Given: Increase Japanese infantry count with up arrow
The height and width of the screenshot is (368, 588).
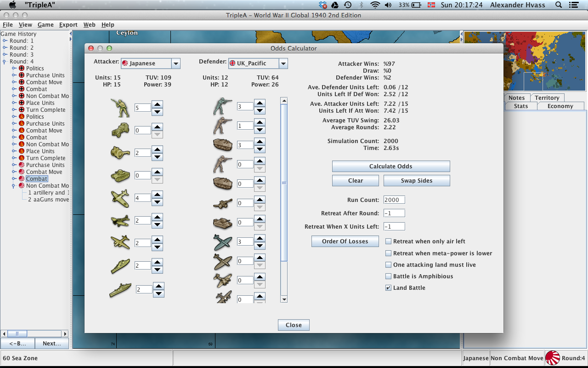Looking at the screenshot, I should [158, 104].
